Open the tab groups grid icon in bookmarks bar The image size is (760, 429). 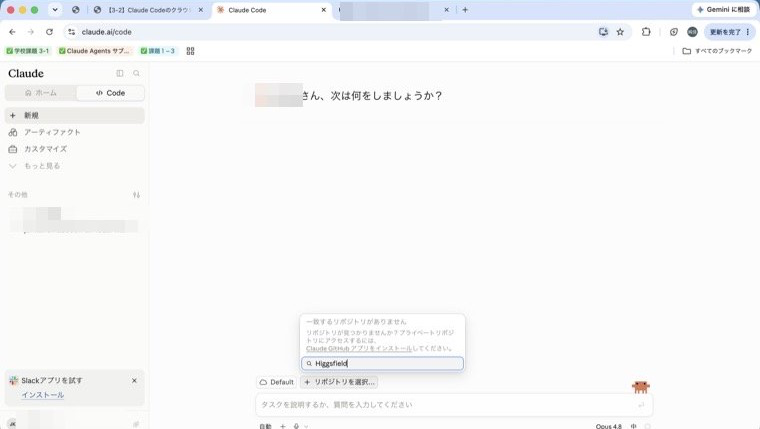190,51
